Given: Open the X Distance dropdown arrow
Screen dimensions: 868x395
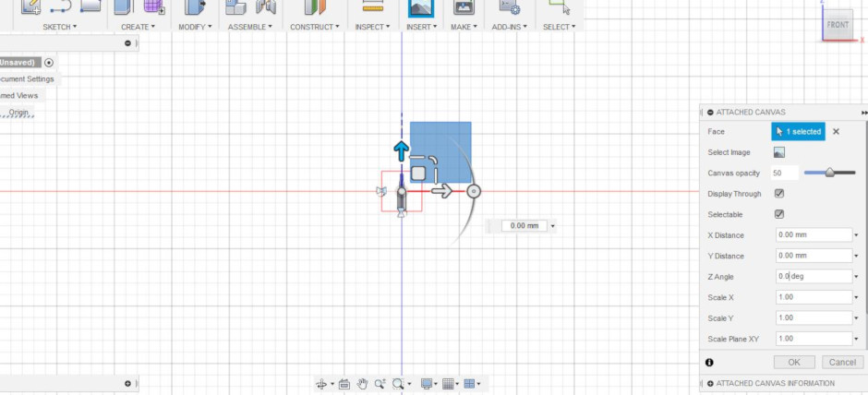Looking at the screenshot, I should point(856,235).
